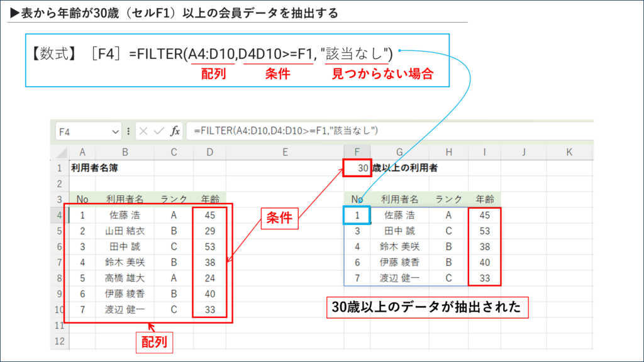Click the 年齢 header cell in column I
644x362 pixels.
(484, 199)
